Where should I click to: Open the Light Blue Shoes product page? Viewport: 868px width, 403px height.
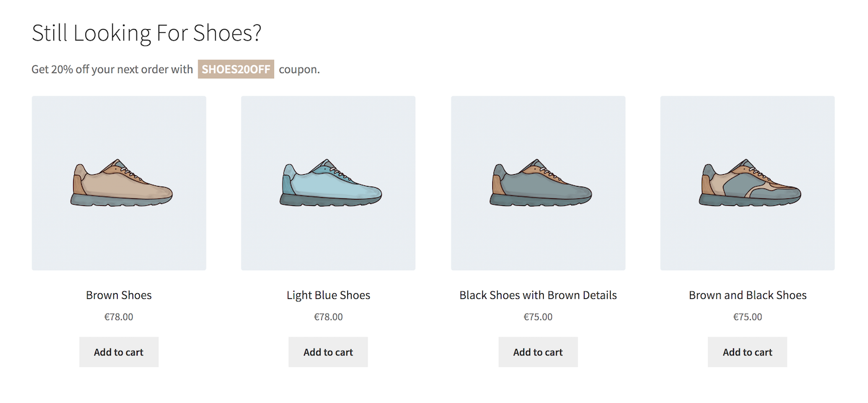pyautogui.click(x=328, y=295)
